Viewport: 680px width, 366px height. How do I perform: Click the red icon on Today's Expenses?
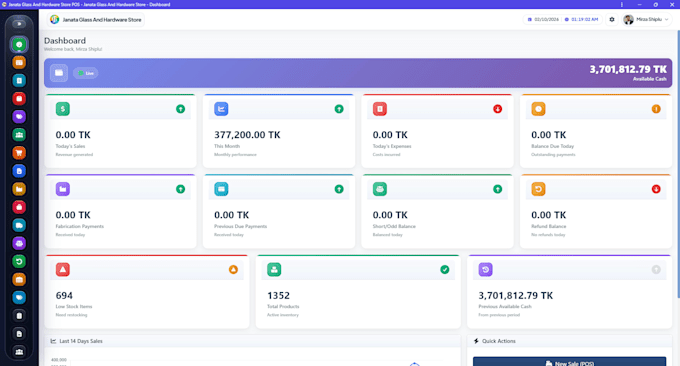point(380,109)
